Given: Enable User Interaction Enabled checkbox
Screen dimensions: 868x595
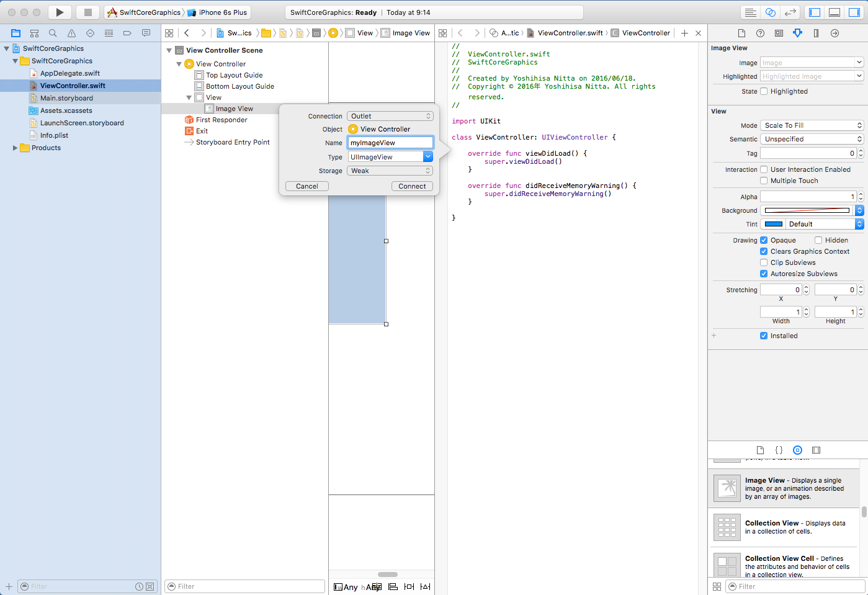Looking at the screenshot, I should coord(764,169).
